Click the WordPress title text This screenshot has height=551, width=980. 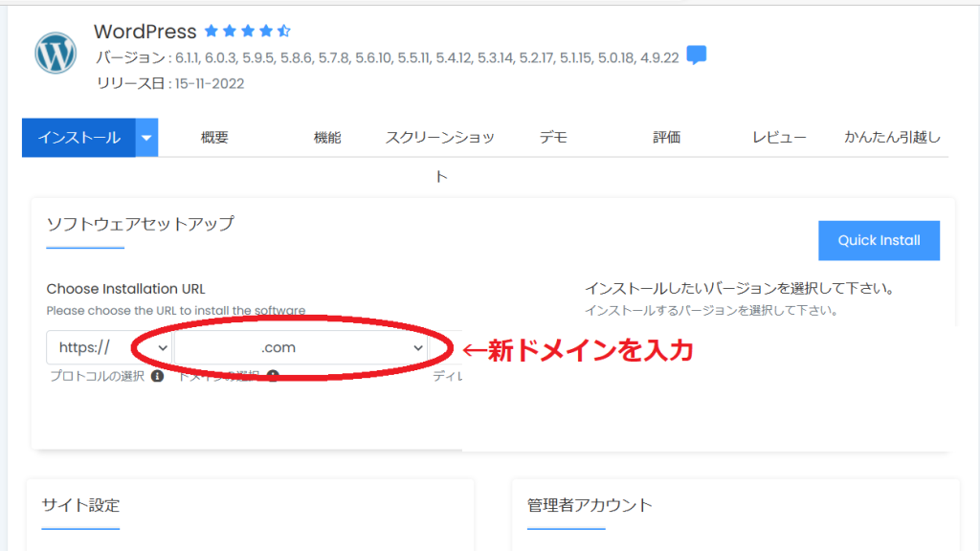pos(145,32)
